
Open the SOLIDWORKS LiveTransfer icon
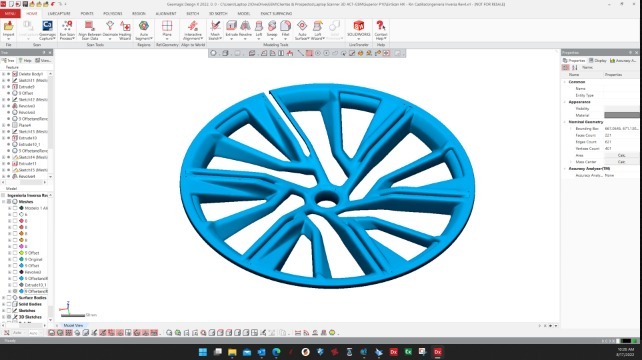click(x=359, y=29)
